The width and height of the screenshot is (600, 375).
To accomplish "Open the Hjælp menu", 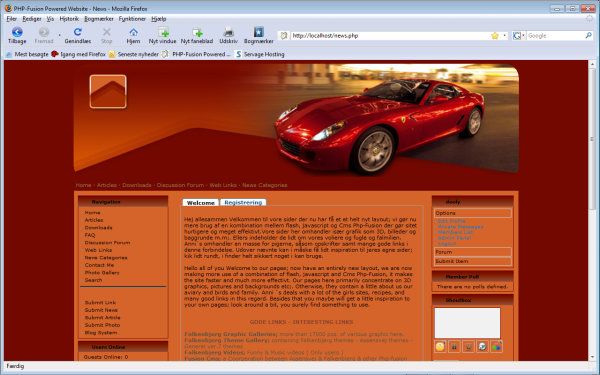I will pos(158,19).
